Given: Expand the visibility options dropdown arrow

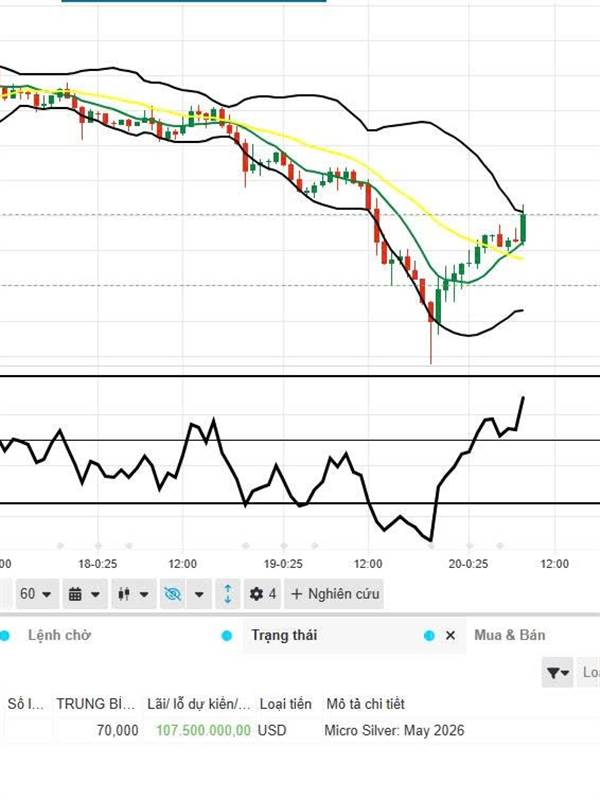Looking at the screenshot, I should point(199,594).
